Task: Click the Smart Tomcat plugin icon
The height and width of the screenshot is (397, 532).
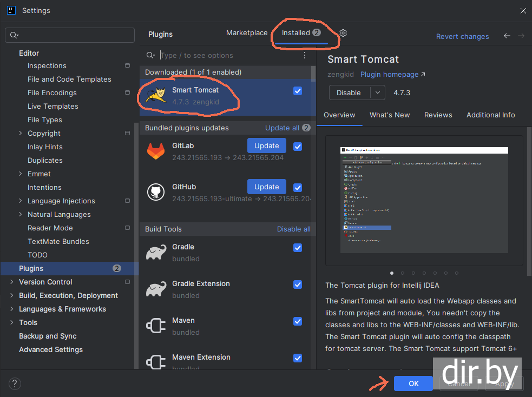Action: (x=156, y=95)
